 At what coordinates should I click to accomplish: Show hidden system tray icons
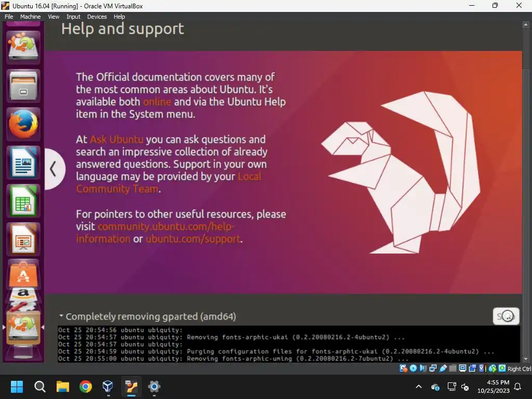click(419, 387)
